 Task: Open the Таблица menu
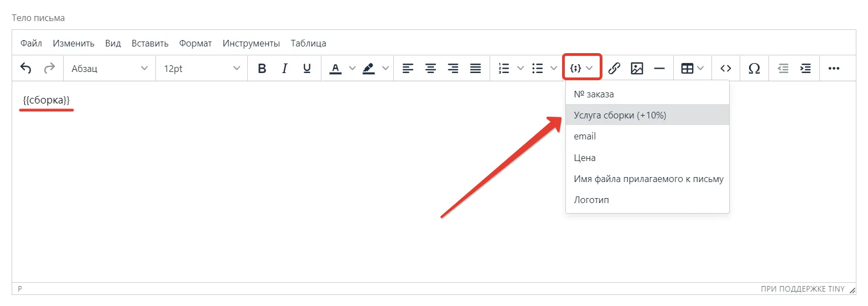point(308,43)
